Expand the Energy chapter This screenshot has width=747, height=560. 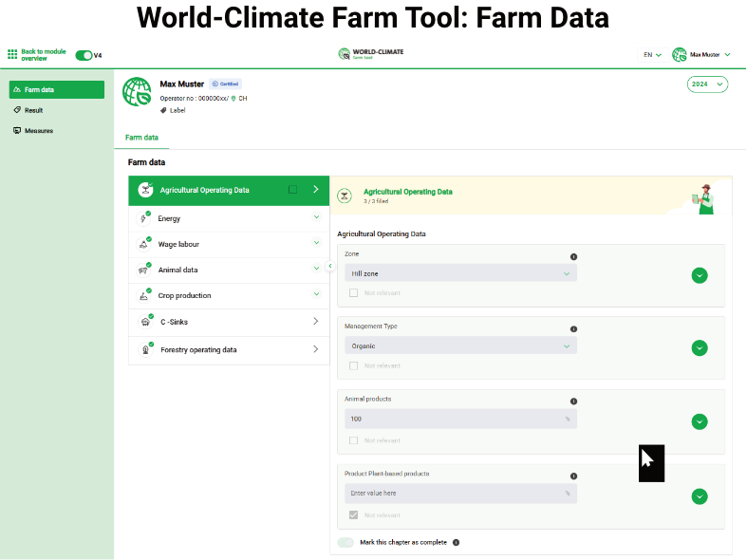click(316, 217)
